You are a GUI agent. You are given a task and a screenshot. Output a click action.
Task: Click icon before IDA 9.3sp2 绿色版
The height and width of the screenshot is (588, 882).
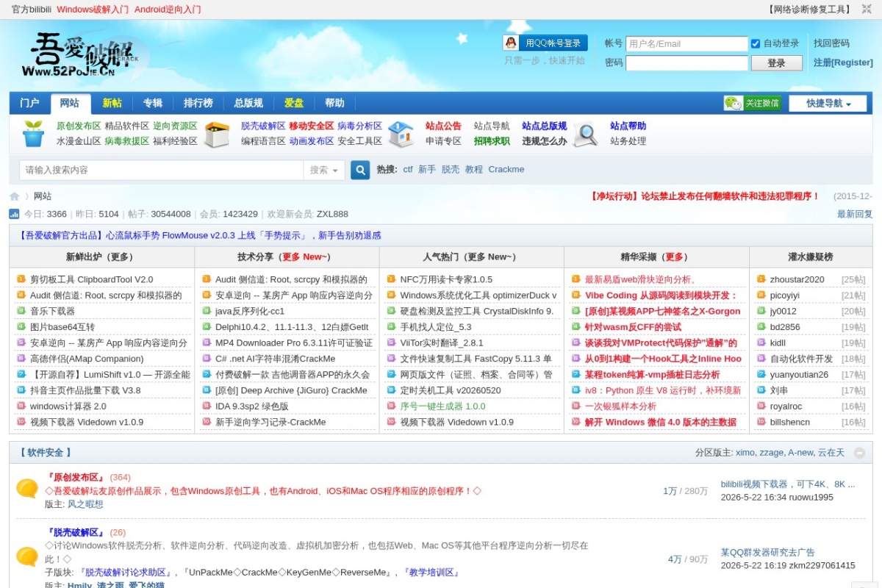coord(206,406)
